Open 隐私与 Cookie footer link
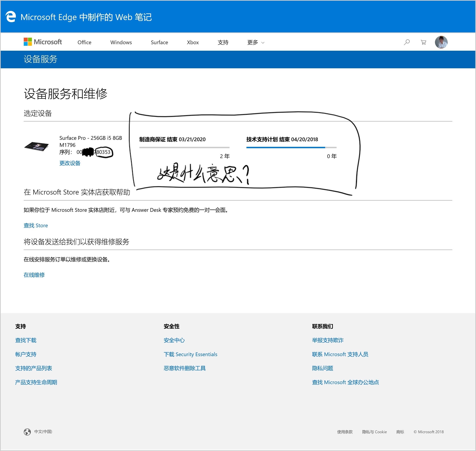 coord(374,432)
